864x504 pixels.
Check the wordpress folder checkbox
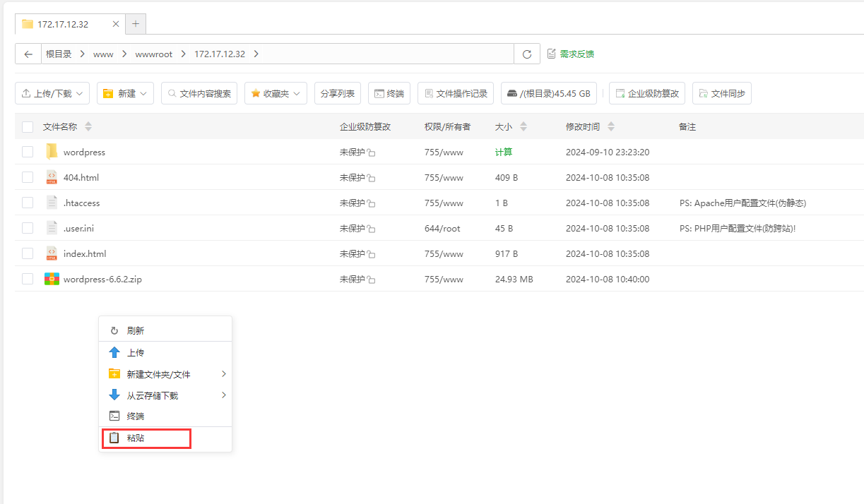(28, 152)
